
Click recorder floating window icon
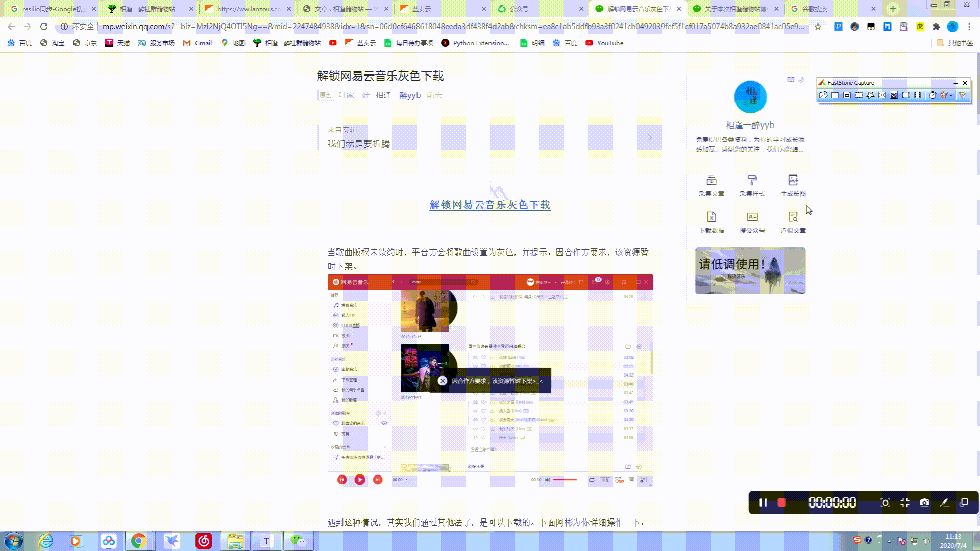pyautogui.click(x=964, y=503)
